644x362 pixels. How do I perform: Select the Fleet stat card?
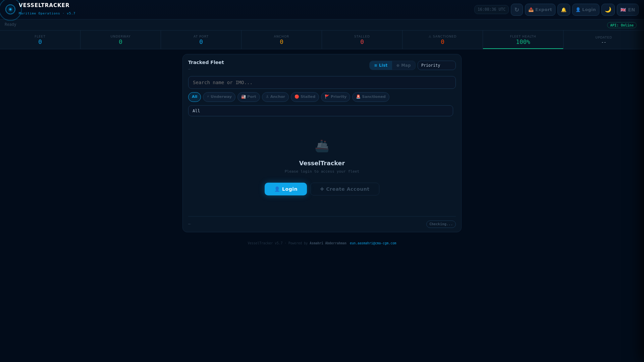(x=40, y=40)
